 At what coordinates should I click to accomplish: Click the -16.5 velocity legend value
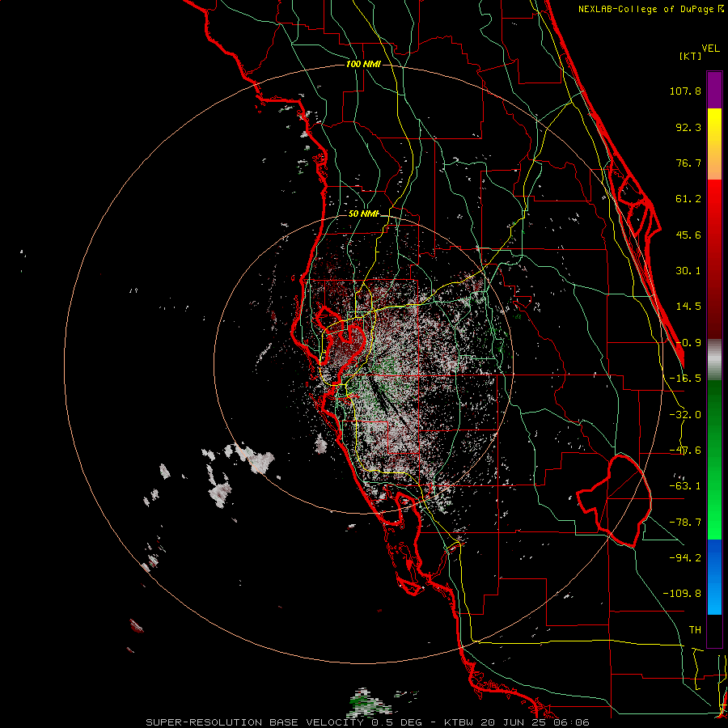(x=685, y=379)
